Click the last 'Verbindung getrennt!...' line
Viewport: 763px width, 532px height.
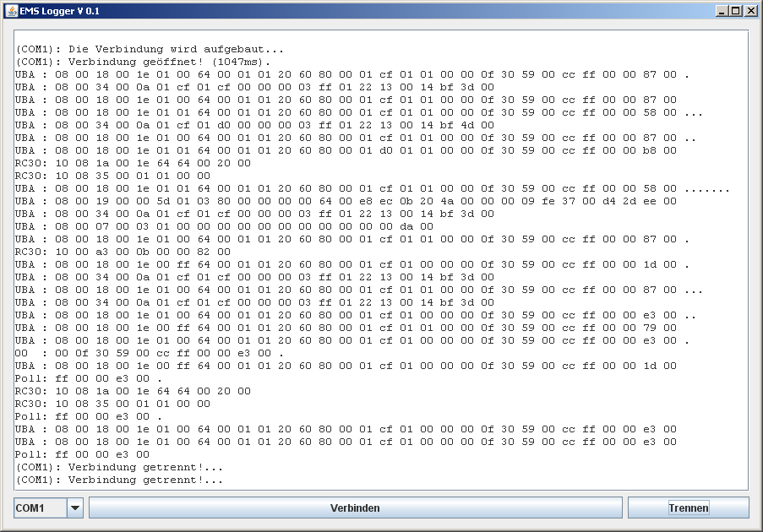tap(119, 480)
